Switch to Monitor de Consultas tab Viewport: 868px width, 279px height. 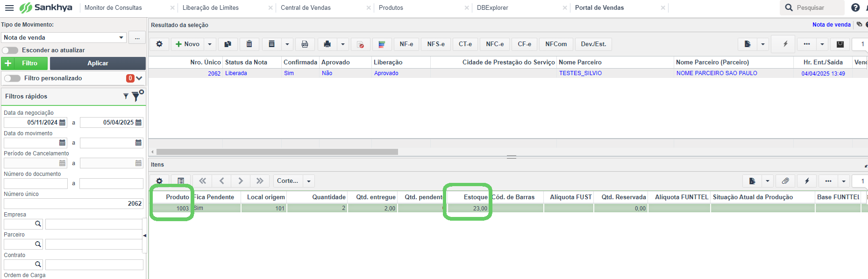(113, 7)
